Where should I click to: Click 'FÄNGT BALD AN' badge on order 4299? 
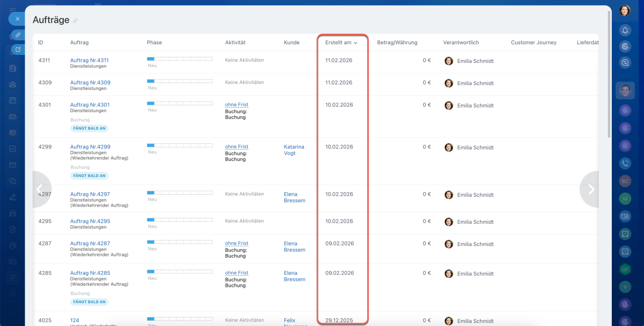(89, 176)
